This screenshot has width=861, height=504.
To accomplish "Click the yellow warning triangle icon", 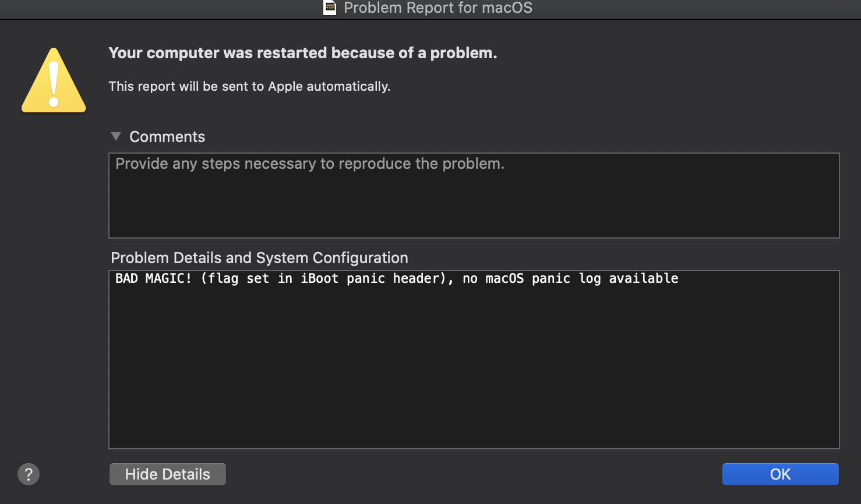I will [x=54, y=81].
